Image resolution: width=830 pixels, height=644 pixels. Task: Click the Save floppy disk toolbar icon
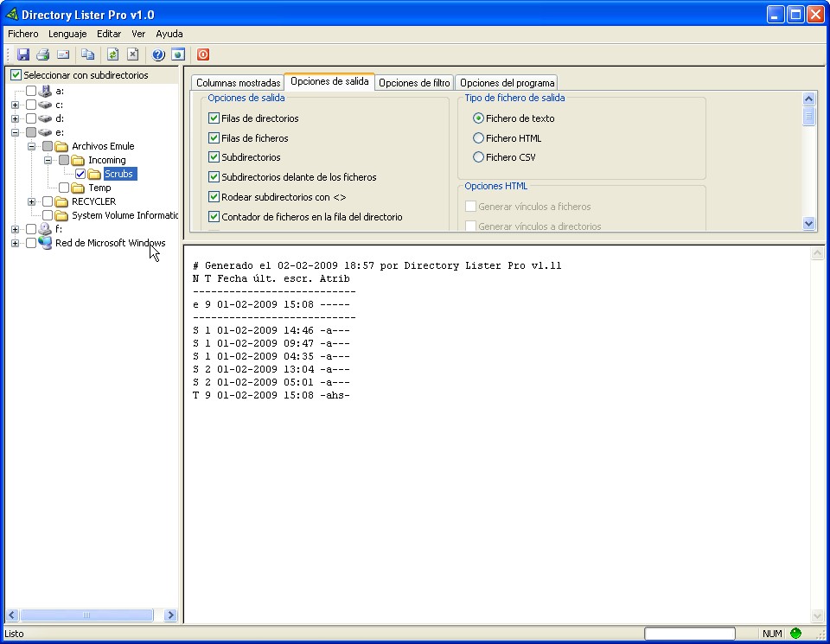coord(22,54)
